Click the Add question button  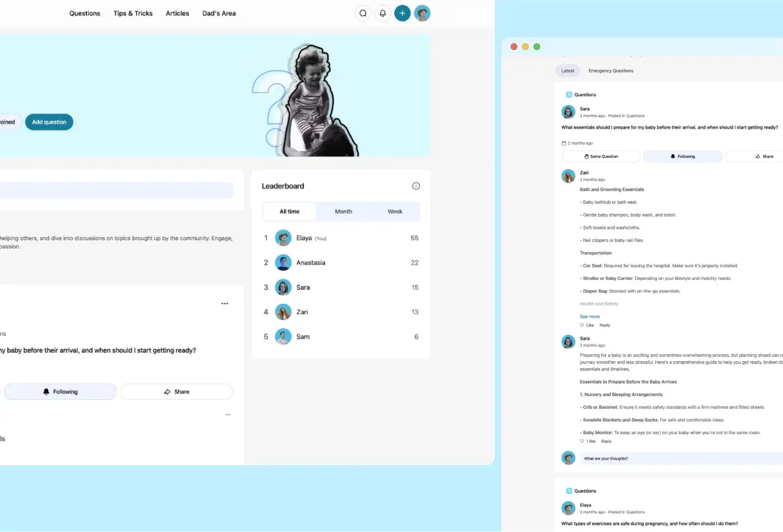(49, 122)
